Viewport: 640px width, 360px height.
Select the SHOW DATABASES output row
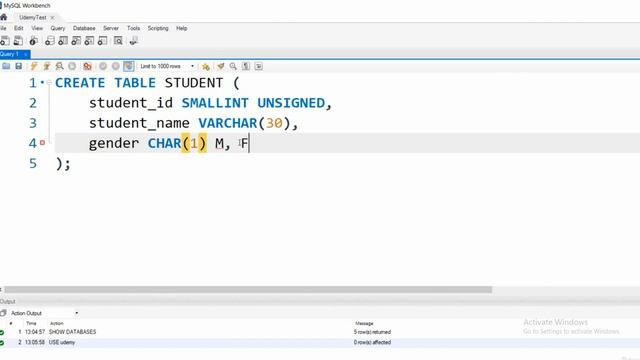[x=320, y=332]
